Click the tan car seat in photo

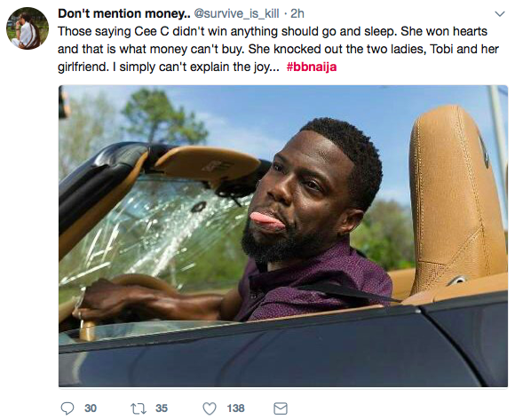coord(458,201)
